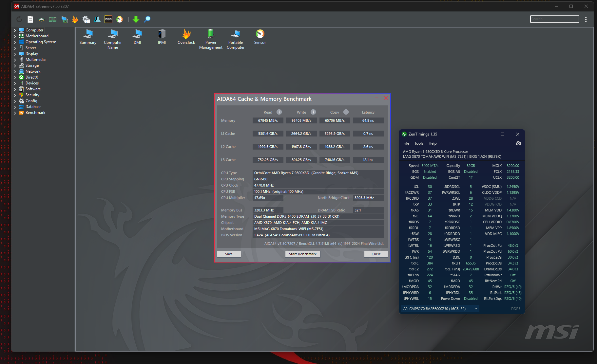597x364 pixels.
Task: Open the Sensor gauge icon
Action: 260,37
